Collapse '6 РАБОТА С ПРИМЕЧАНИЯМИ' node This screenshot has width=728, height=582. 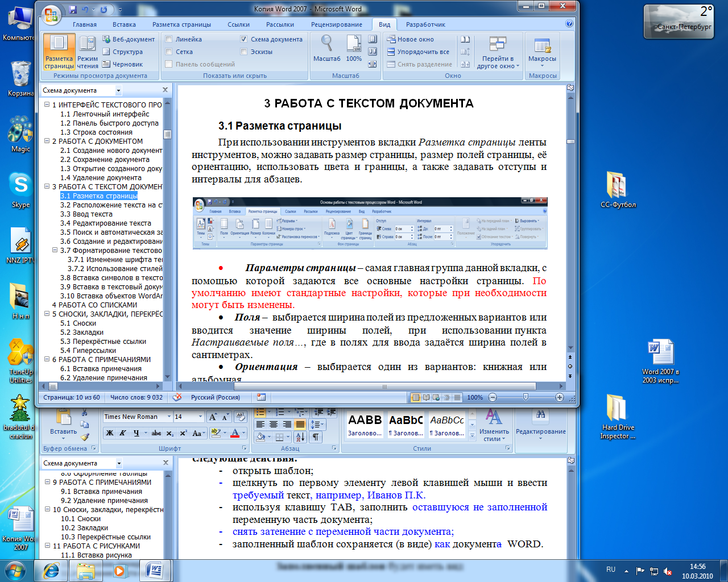pyautogui.click(x=47, y=359)
